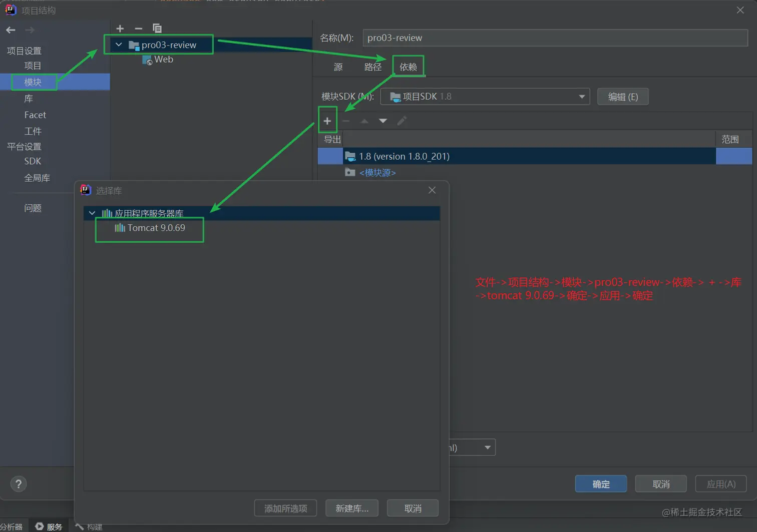The height and width of the screenshot is (532, 757).
Task: Select the 1.8 (version 1.8.0_201) row
Action: tap(535, 156)
